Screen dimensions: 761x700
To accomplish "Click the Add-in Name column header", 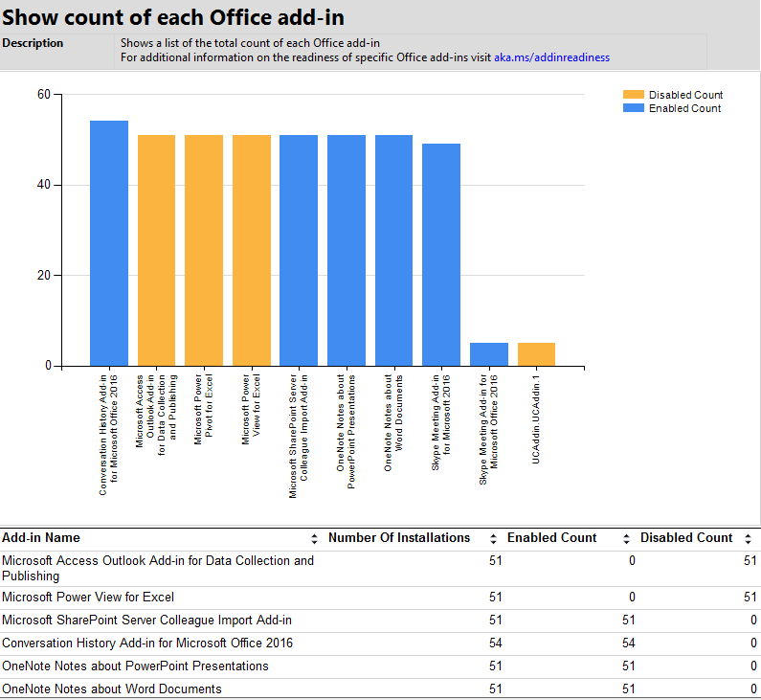I will click(x=41, y=538).
